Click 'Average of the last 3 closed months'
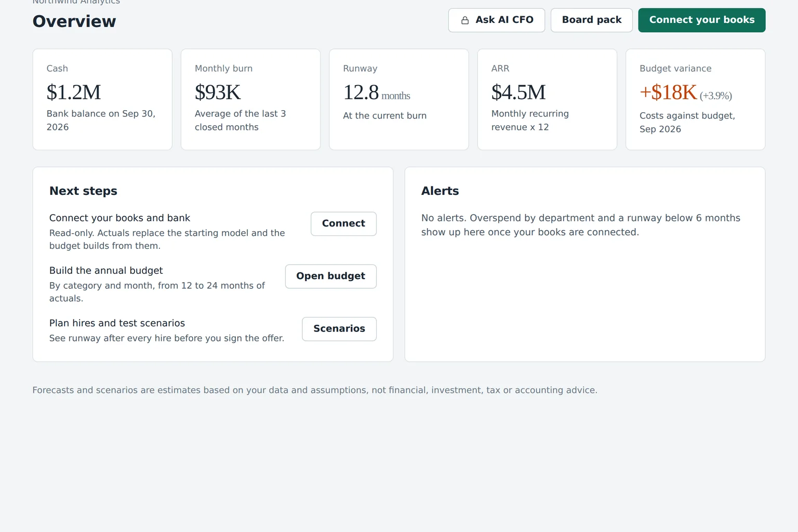The width and height of the screenshot is (798, 532). pos(241,121)
